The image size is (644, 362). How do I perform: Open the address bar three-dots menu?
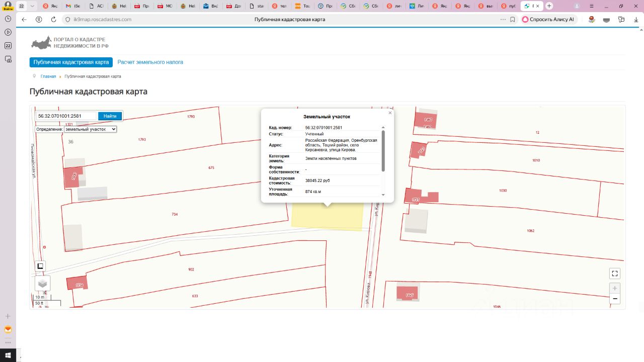[503, 20]
